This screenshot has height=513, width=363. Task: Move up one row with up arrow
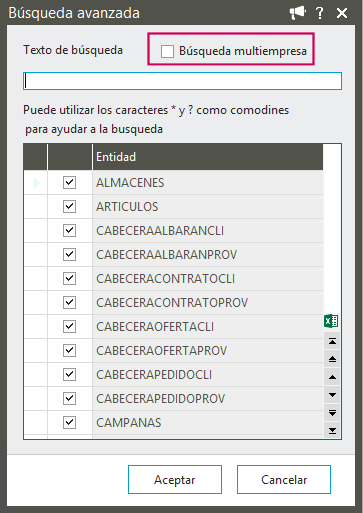point(332,377)
